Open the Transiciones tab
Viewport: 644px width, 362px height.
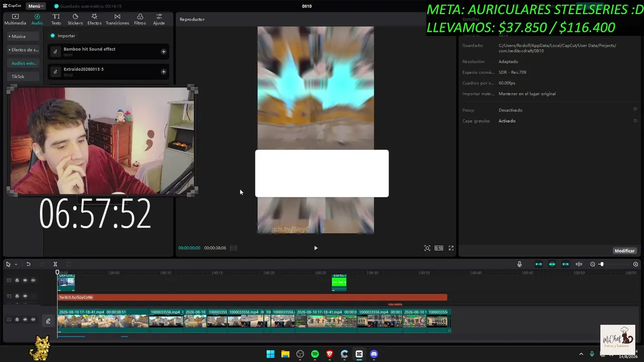click(x=117, y=19)
